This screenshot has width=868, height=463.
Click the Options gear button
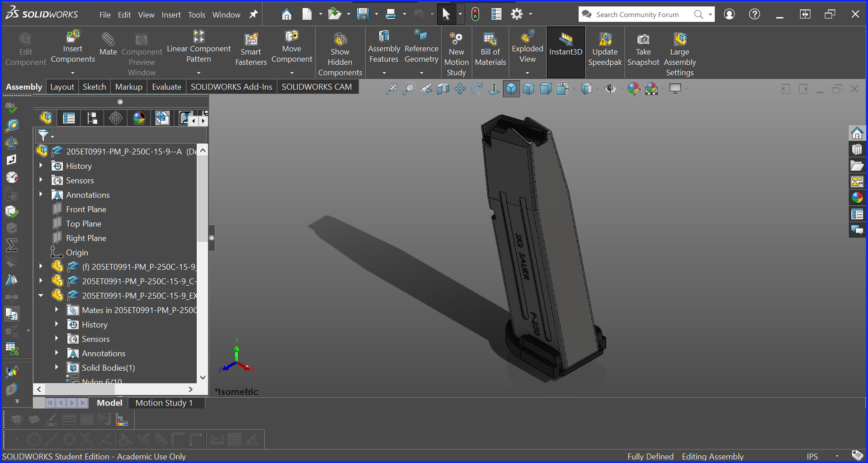(517, 14)
